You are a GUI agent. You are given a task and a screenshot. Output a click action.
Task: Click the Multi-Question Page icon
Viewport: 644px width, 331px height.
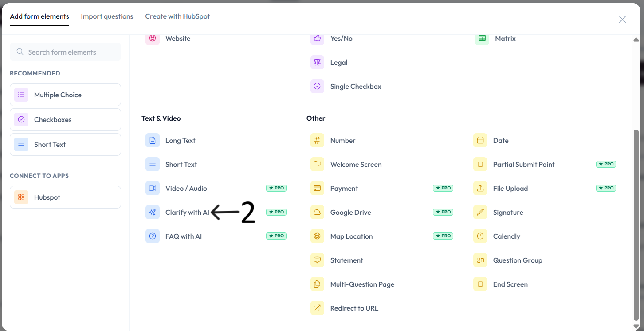pyautogui.click(x=317, y=284)
